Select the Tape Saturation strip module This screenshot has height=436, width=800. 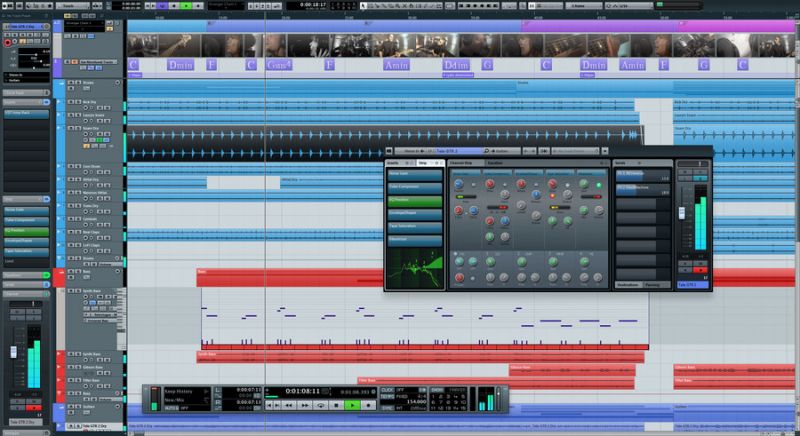pos(414,226)
